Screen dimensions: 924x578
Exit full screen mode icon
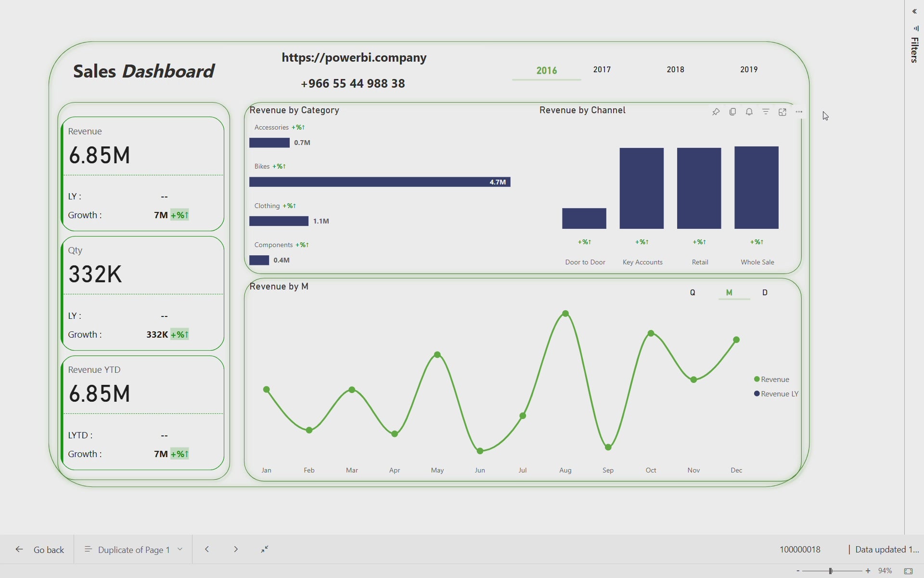(265, 549)
